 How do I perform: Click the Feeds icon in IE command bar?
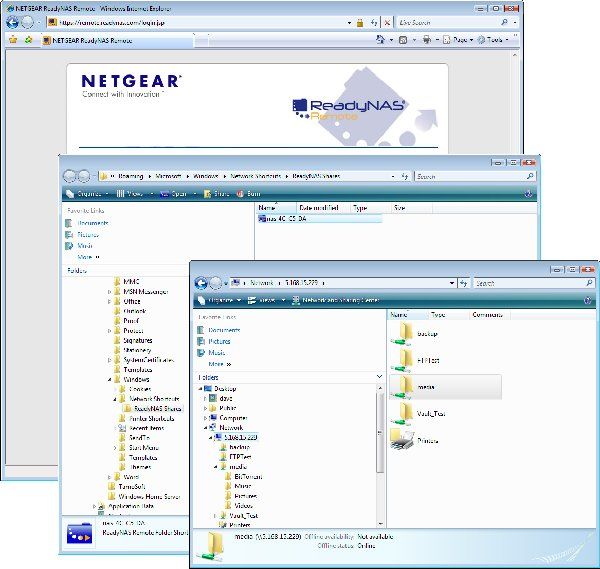tap(403, 39)
